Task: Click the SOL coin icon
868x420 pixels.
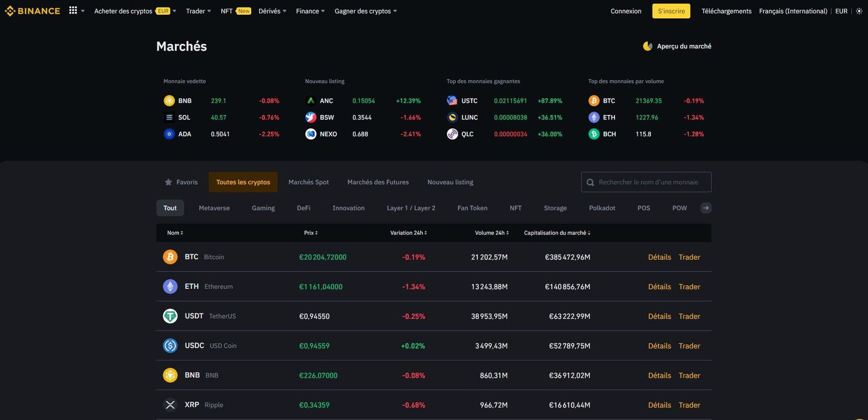Action: point(169,117)
